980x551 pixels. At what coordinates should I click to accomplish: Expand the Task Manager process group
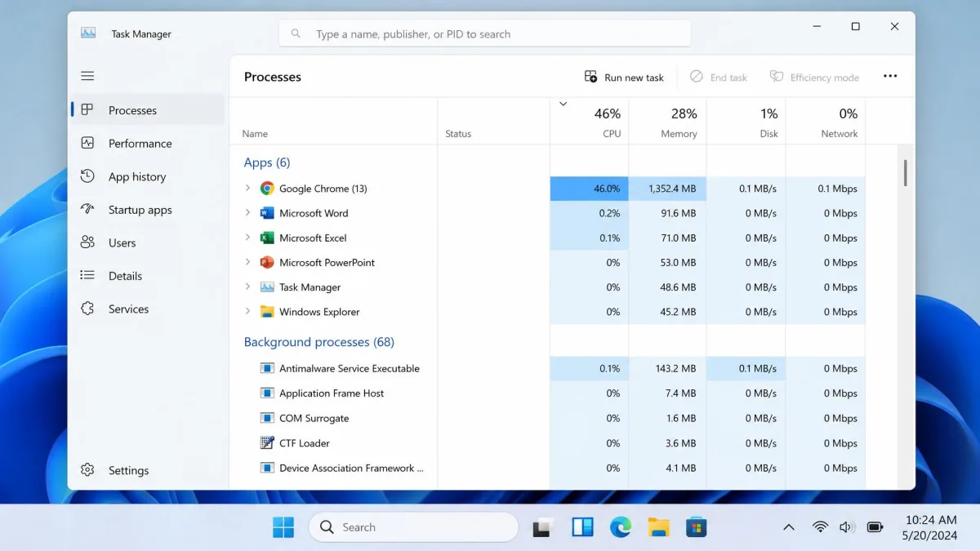pyautogui.click(x=247, y=287)
